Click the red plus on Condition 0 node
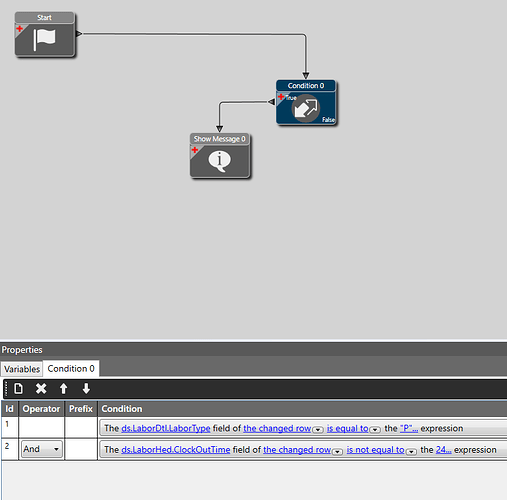Screen dimensions: 507x500 [x=281, y=97]
